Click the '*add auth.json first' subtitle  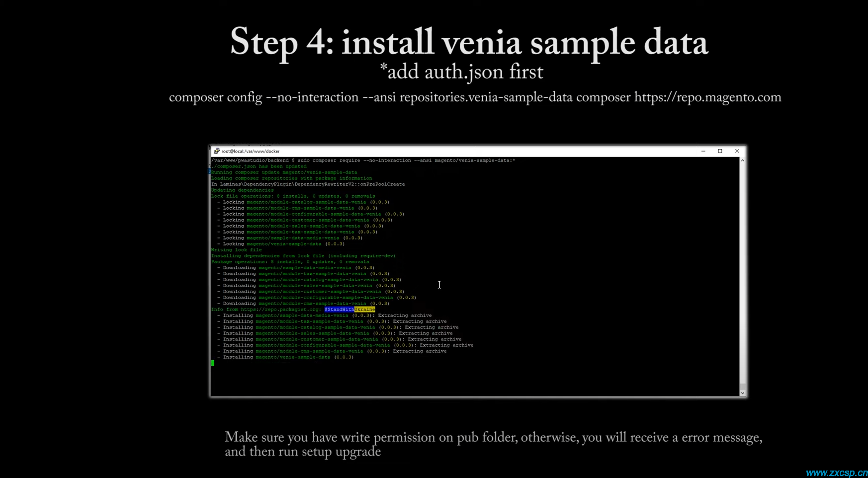461,73
